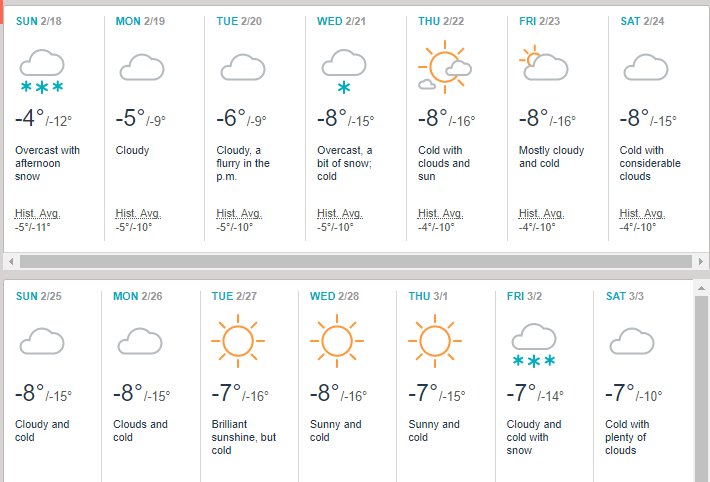Click the vertical scrollbar on the right
710x482 pixels.
701,380
